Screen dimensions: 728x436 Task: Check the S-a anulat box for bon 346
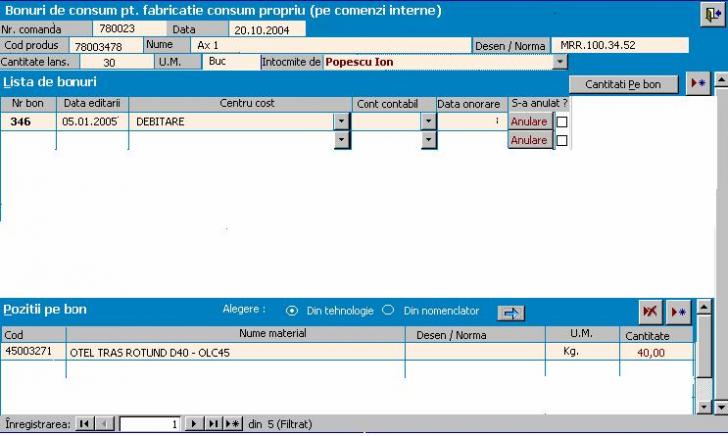561,122
